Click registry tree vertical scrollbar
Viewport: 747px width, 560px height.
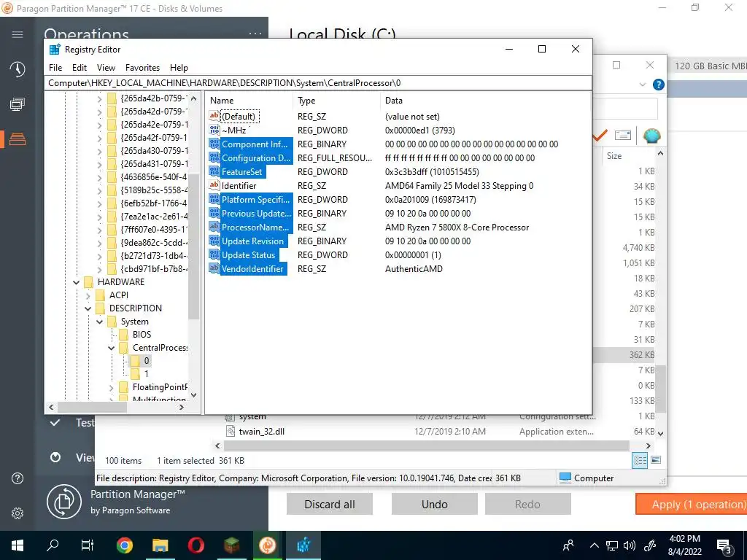coord(193,246)
